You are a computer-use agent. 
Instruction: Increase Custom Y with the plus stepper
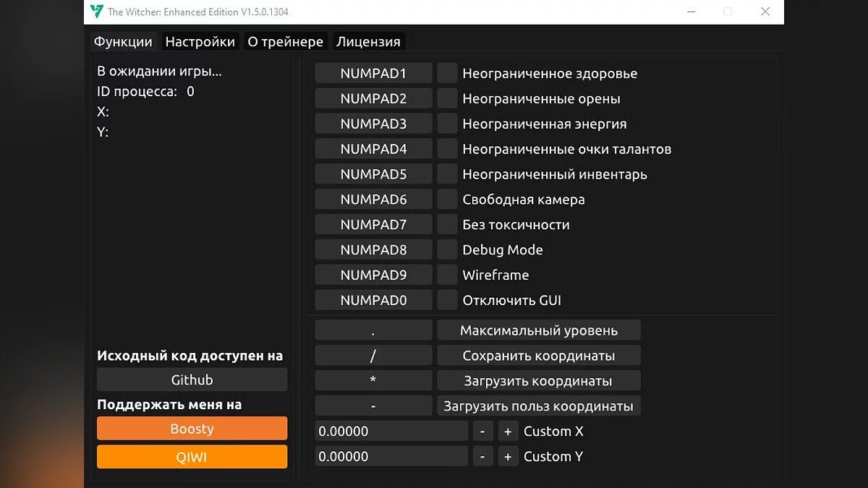pos(508,456)
